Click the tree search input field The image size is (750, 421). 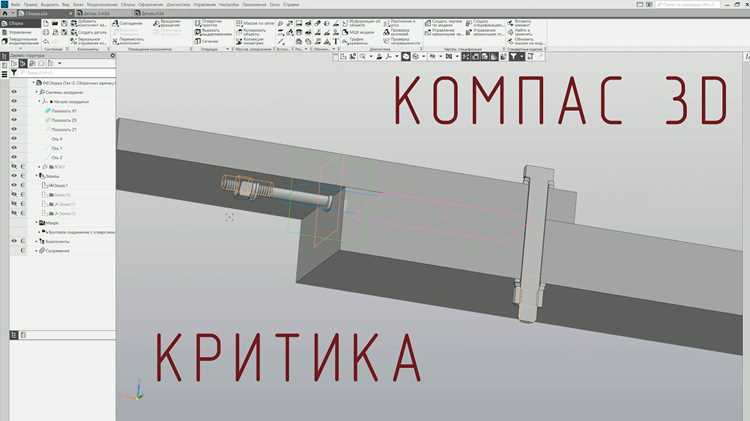67,72
